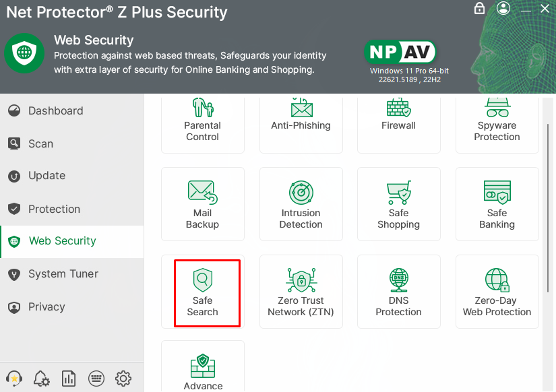Open the virtual keyboard icon
Screen dimensions: 556x392
point(96,378)
